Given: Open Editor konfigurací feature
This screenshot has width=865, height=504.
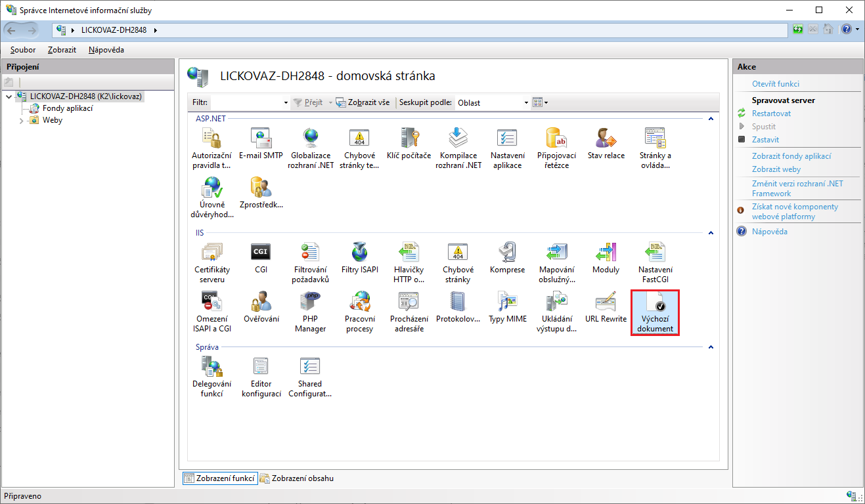Looking at the screenshot, I should 261,377.
